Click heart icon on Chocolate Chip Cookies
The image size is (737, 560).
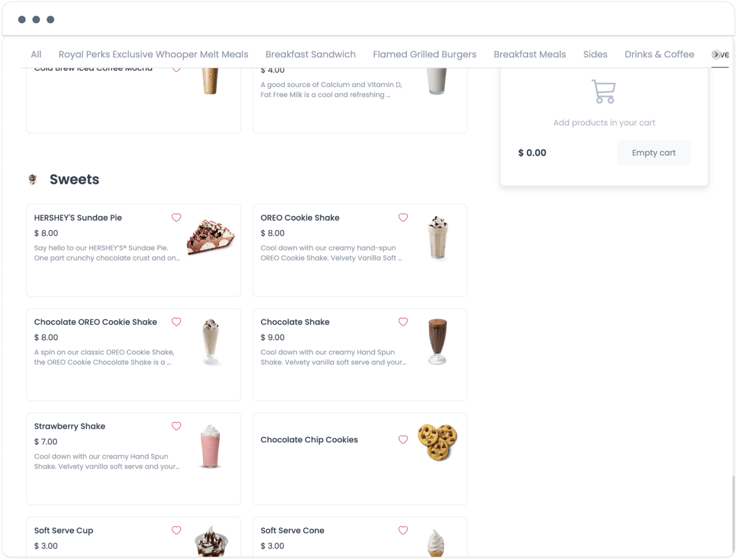[x=403, y=440]
